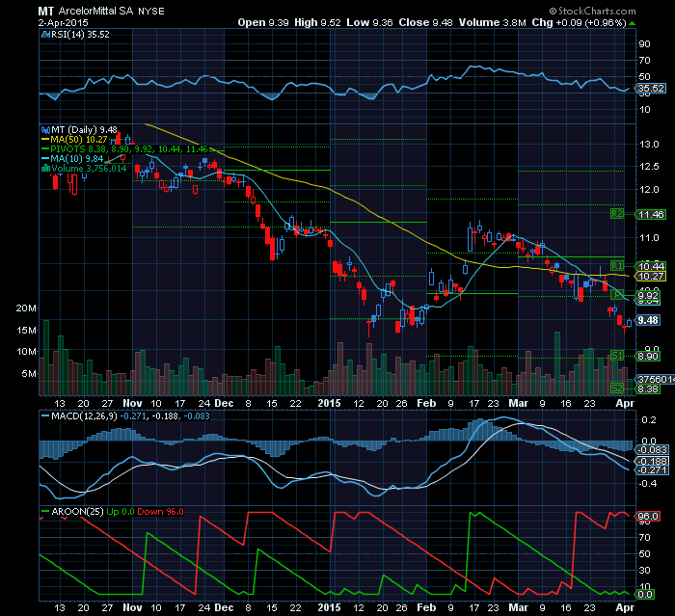Click the 9.48 last price tag
The image size is (675, 616).
648,320
